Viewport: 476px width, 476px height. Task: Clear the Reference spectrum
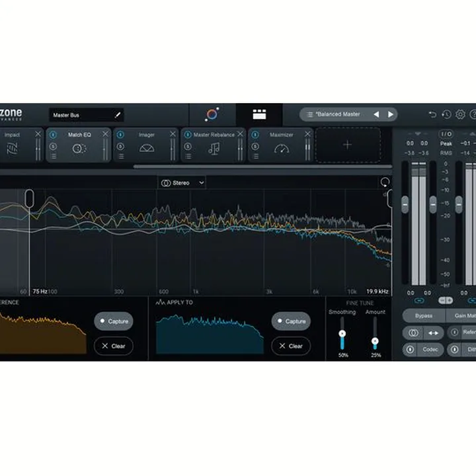[x=114, y=346]
